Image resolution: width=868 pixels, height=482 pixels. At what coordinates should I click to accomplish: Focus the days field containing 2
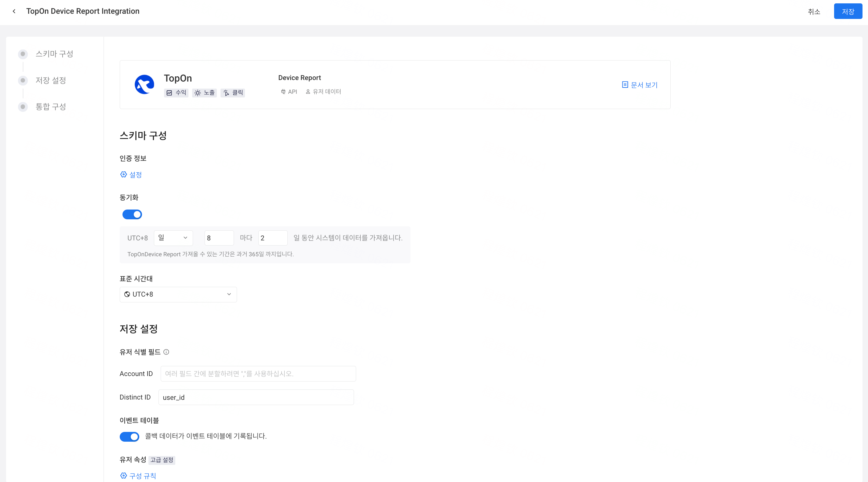273,238
